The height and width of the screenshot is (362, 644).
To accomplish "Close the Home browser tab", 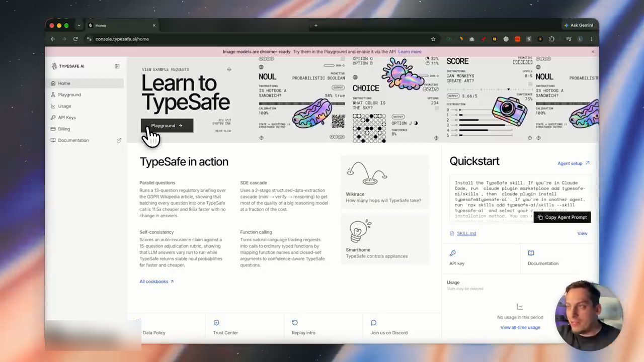I will click(x=154, y=25).
